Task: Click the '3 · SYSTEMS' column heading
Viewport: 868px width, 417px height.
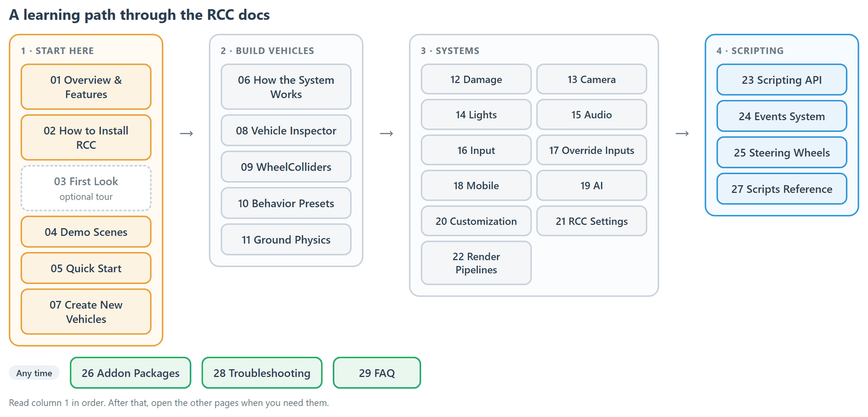Action: click(450, 51)
